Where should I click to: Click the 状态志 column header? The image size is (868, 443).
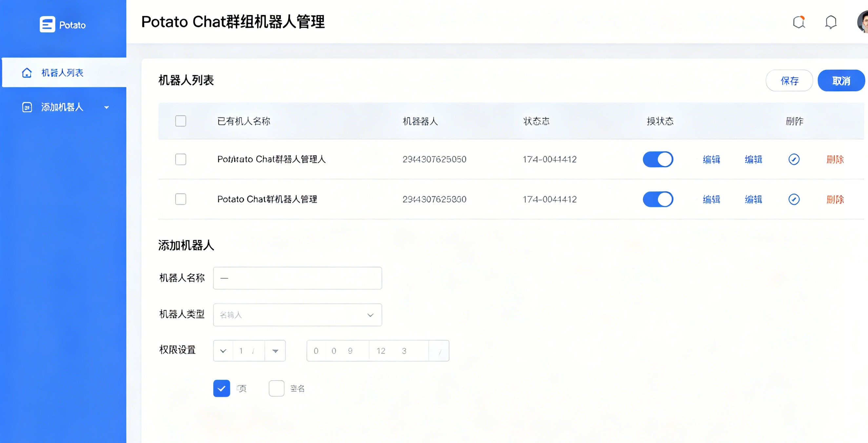tap(536, 121)
